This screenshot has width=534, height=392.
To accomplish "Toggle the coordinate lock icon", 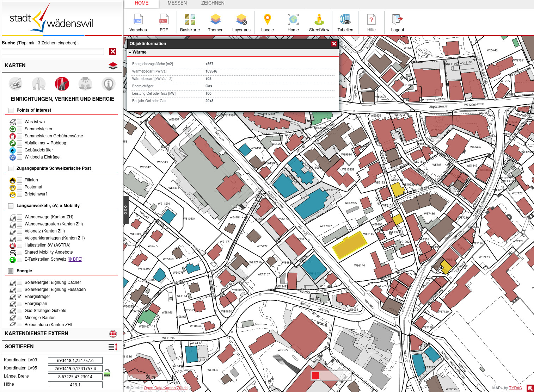I will [x=107, y=373].
